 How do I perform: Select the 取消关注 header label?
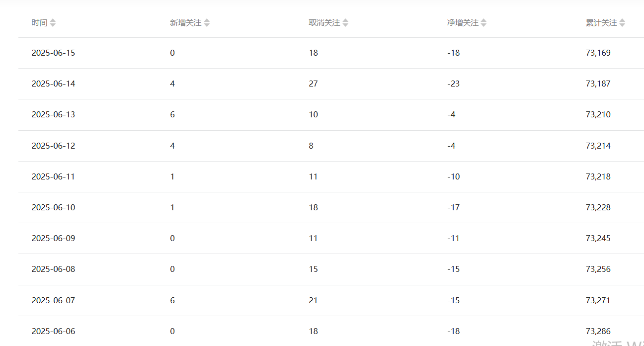coord(324,23)
